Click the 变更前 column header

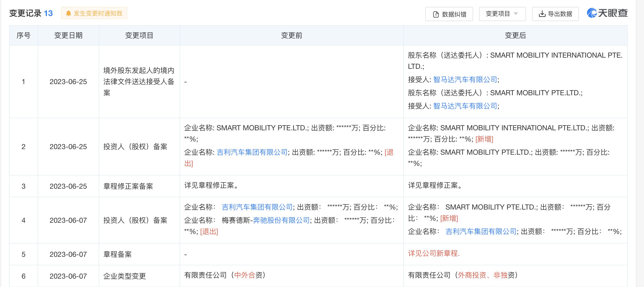291,36
